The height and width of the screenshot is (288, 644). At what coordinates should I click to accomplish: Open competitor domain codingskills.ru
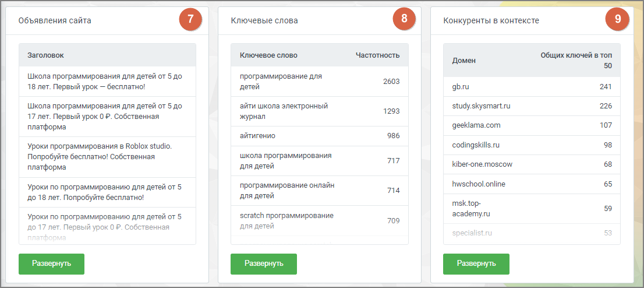(x=476, y=145)
